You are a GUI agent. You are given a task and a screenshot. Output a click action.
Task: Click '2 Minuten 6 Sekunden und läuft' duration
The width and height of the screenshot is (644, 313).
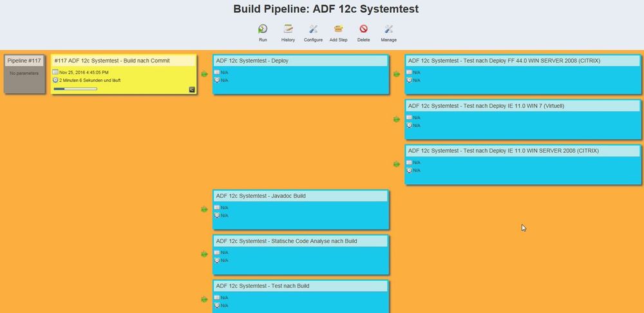90,80
